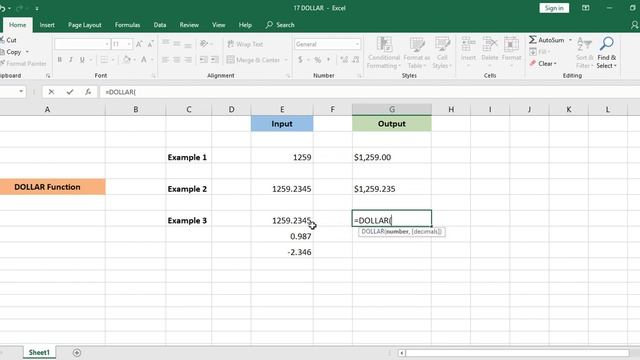Image resolution: width=640 pixels, height=360 pixels.
Task: Decrease font size with the small A icon
Action: pos(150,44)
